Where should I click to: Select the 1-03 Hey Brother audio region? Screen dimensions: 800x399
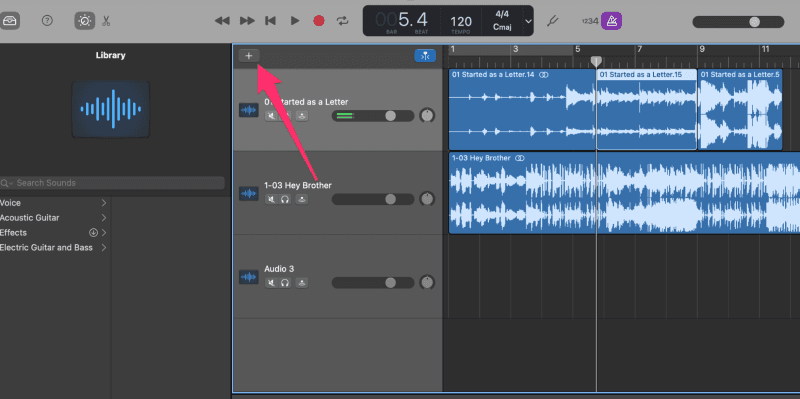point(624,193)
